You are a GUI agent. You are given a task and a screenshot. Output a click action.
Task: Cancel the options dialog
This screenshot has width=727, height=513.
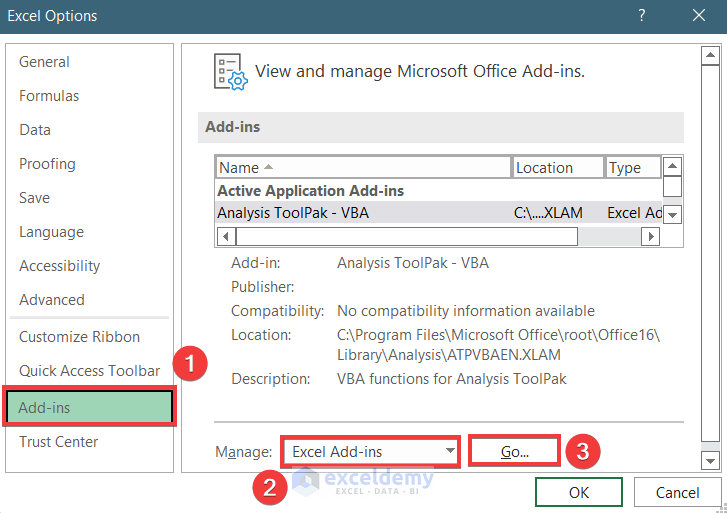pyautogui.click(x=677, y=492)
